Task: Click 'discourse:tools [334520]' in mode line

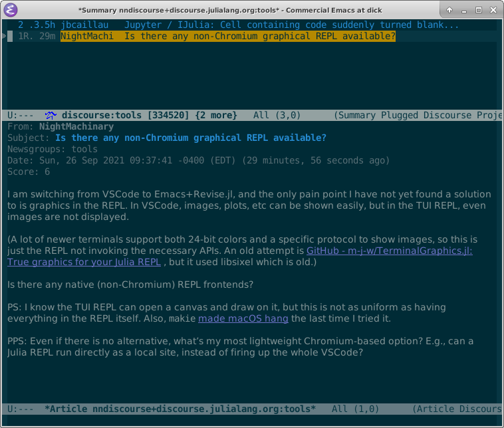Action: coord(126,115)
